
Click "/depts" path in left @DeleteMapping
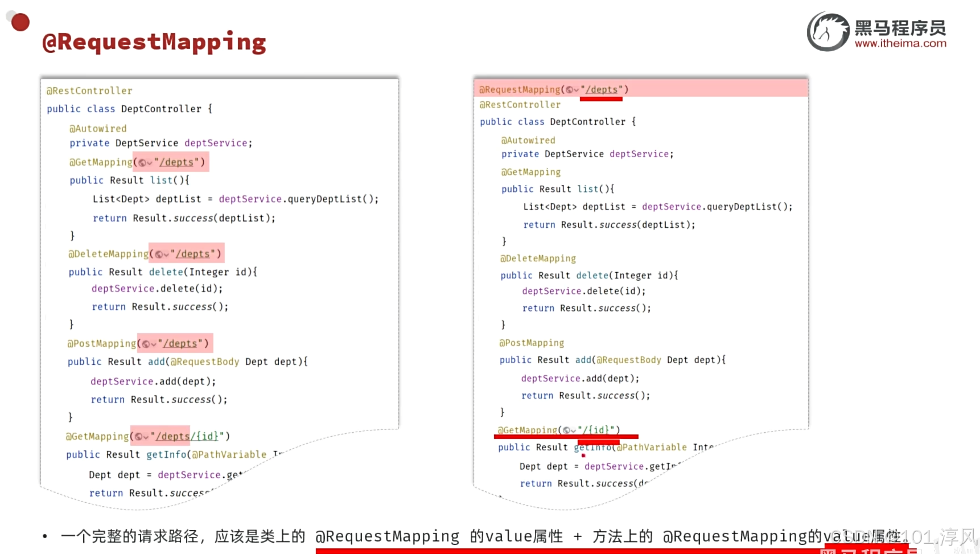pyautogui.click(x=193, y=254)
